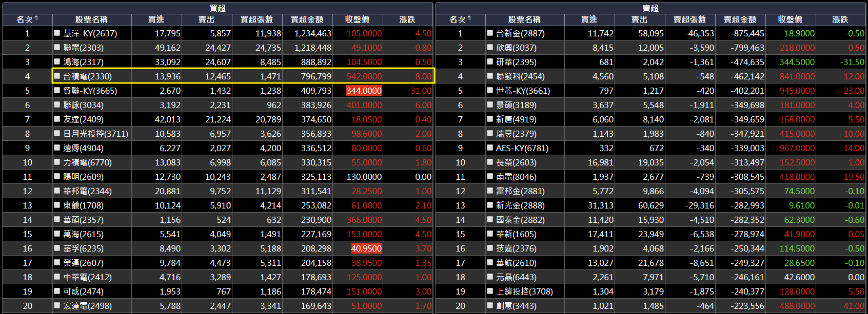This screenshot has height=314, width=868.
Task: Open stock name 國泰金(2882)
Action: [x=520, y=220]
